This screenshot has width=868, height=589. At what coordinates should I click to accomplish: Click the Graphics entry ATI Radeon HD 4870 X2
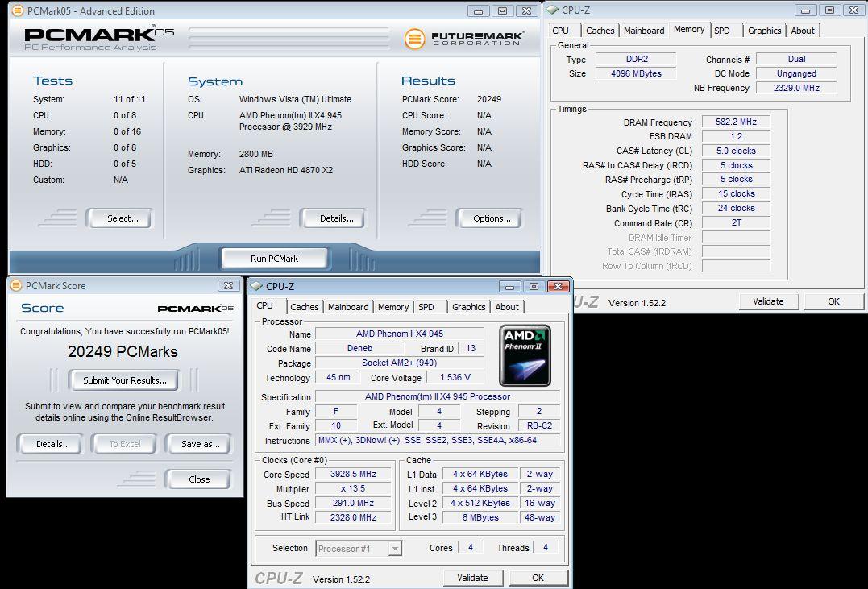[x=285, y=171]
